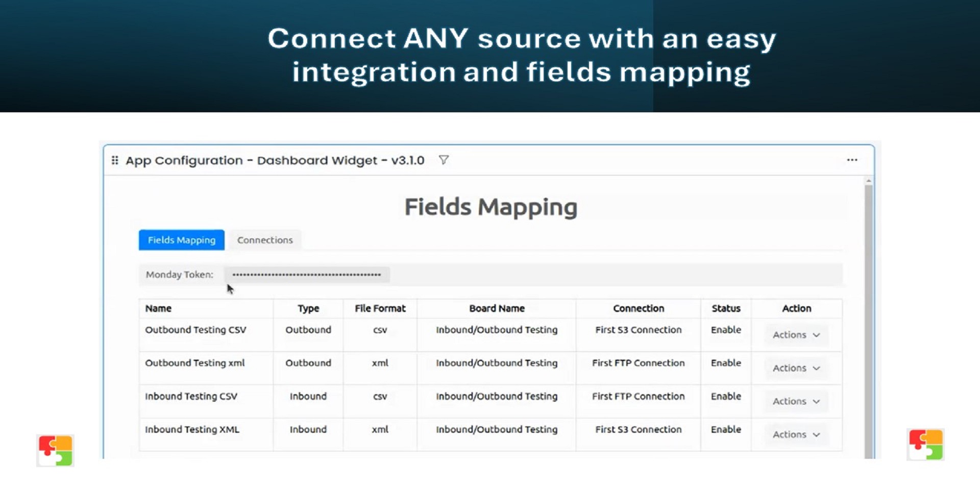Click the Monday Token password field
This screenshot has height=490, width=980.
coord(307,275)
